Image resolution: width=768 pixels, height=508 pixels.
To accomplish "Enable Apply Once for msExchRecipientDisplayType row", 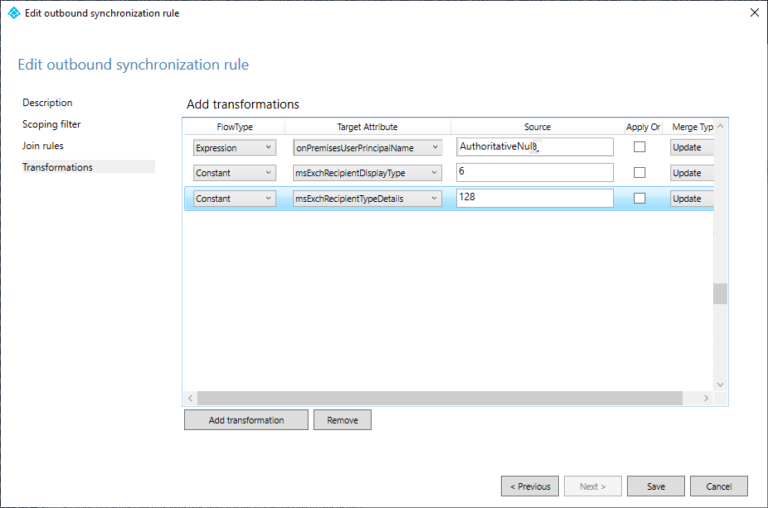I will pyautogui.click(x=640, y=173).
